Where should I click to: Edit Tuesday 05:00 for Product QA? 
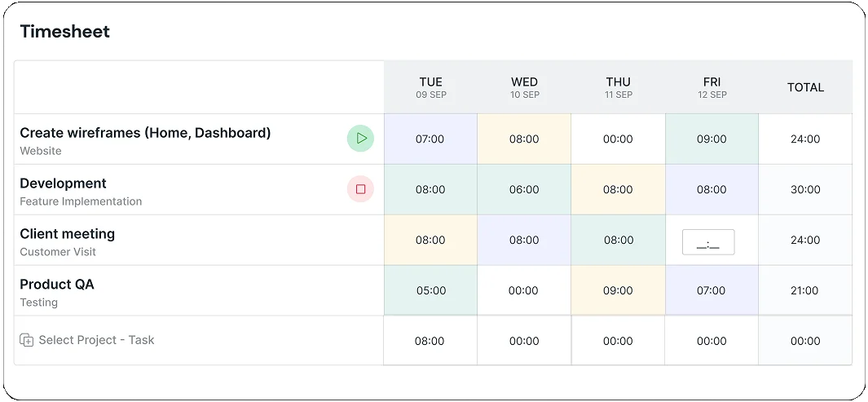[430, 290]
